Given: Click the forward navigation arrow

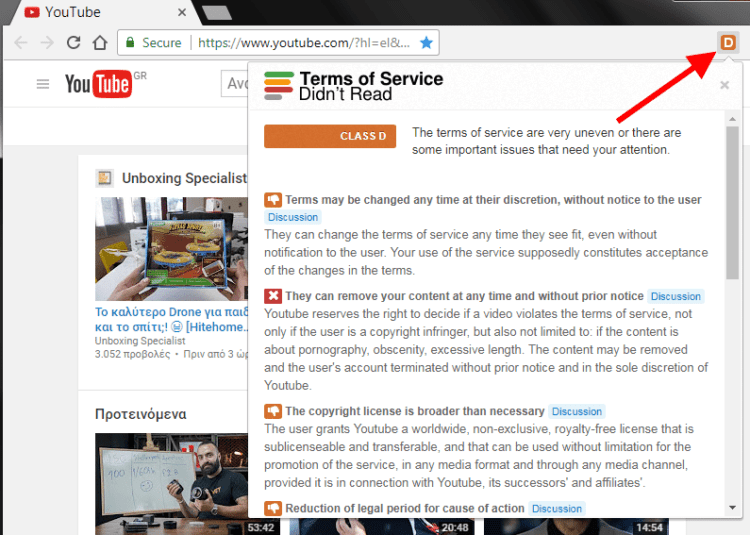Looking at the screenshot, I should point(47,43).
